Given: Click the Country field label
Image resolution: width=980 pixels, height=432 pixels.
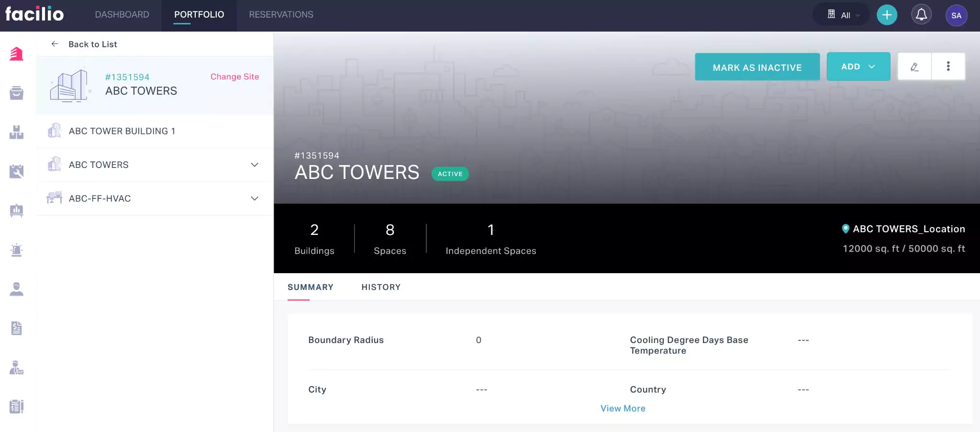Looking at the screenshot, I should coord(648,389).
